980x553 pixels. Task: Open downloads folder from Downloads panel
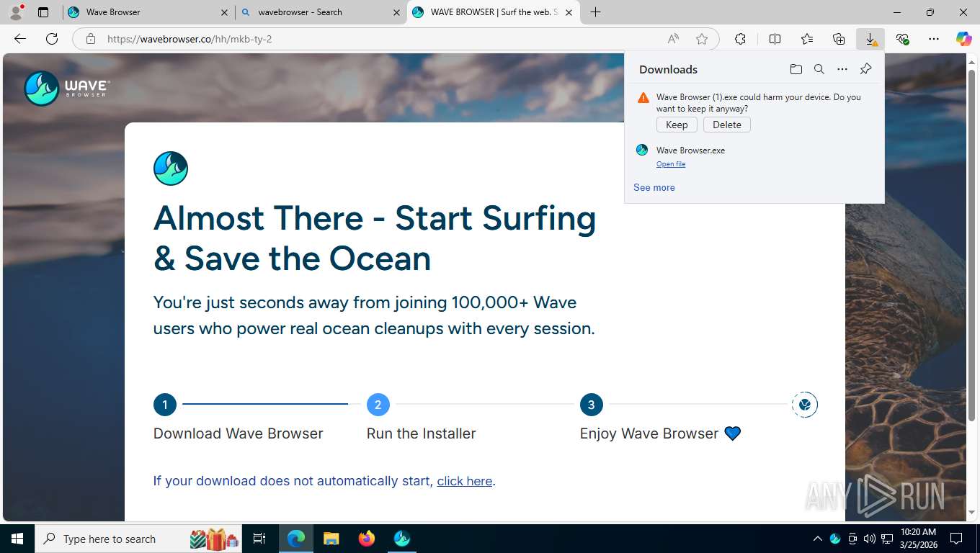tap(796, 69)
